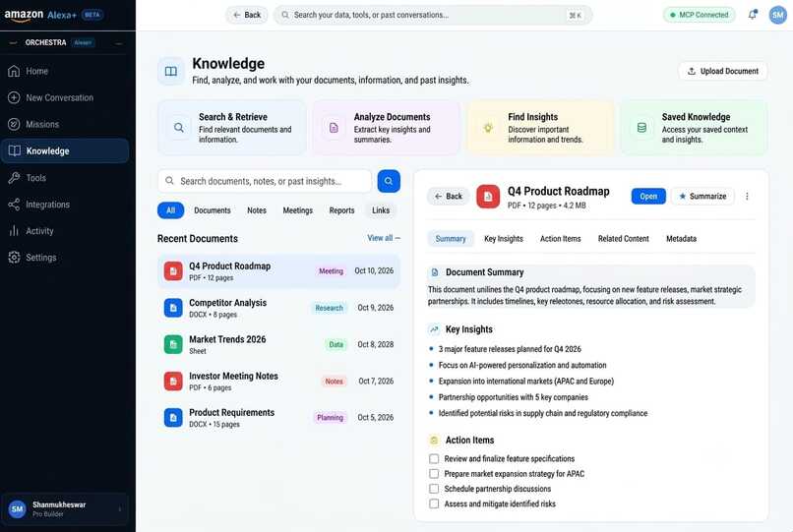Select the All filter pill
Image resolution: width=793 pixels, height=532 pixels.
point(171,210)
